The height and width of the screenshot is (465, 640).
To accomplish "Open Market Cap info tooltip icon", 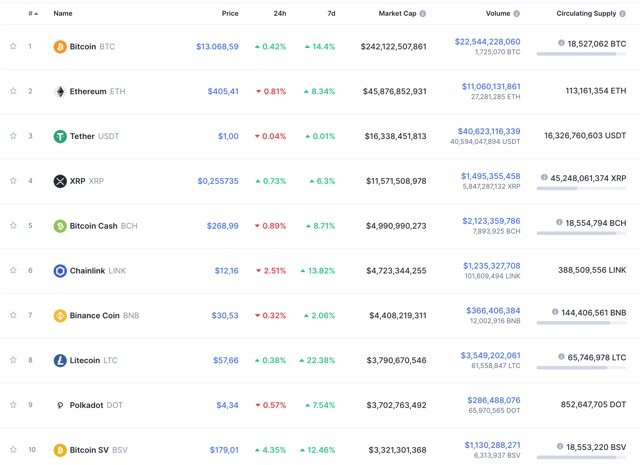I will click(423, 13).
